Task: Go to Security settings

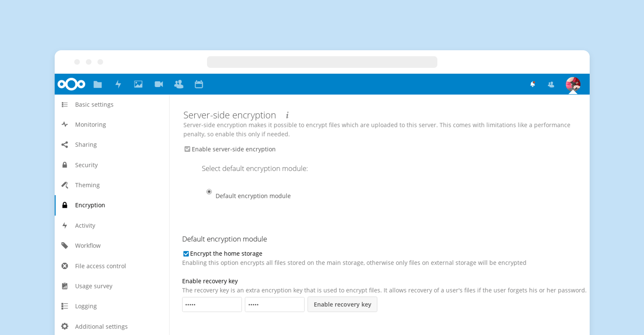Action: 86,165
